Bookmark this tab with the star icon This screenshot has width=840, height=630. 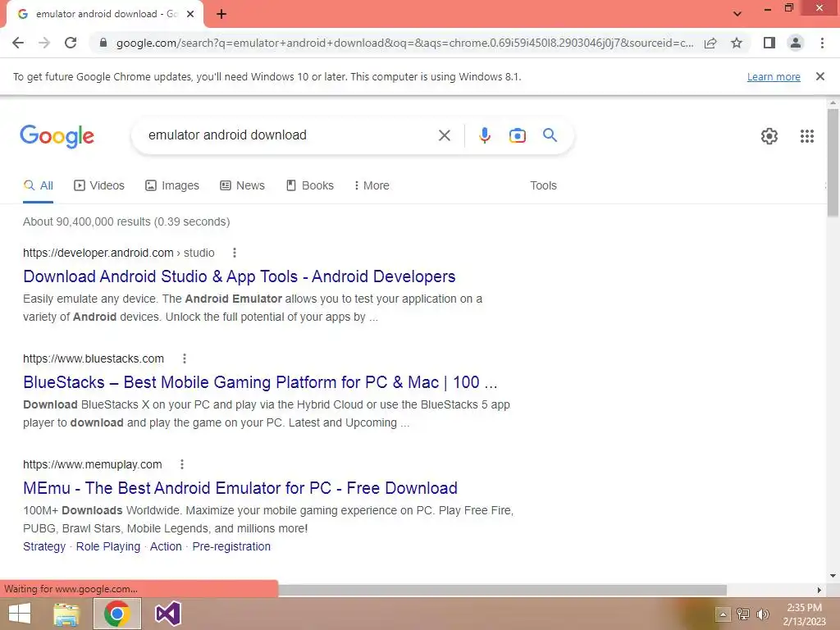(x=737, y=43)
